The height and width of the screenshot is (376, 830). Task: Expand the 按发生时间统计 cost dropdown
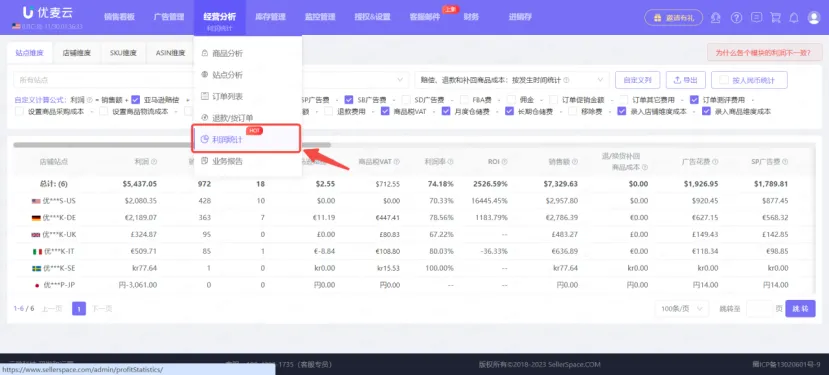[x=512, y=80]
